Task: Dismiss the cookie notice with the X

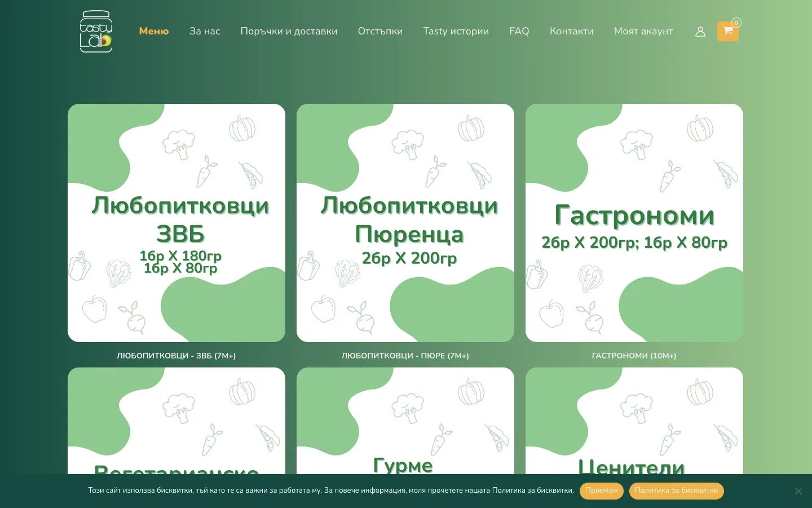Action: tap(798, 491)
